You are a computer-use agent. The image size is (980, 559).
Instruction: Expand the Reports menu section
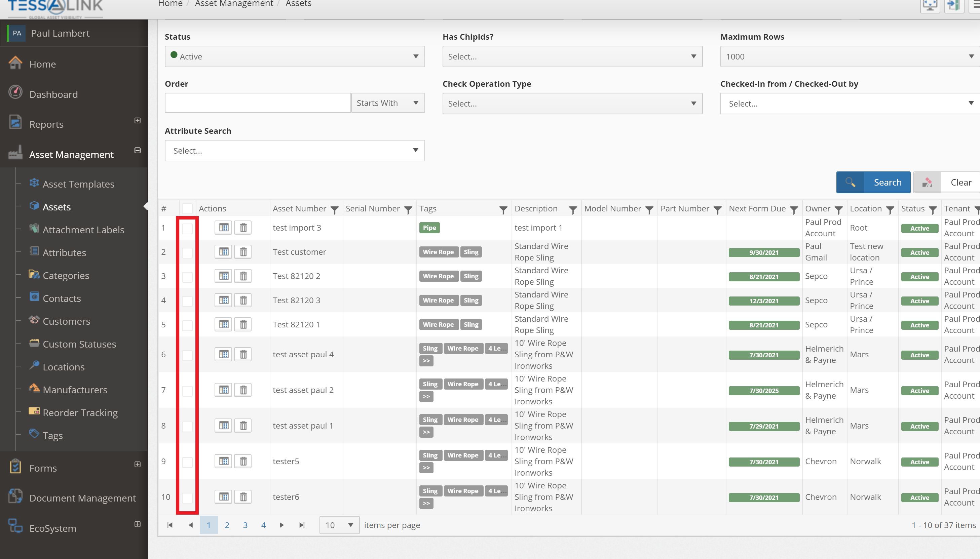click(x=137, y=121)
